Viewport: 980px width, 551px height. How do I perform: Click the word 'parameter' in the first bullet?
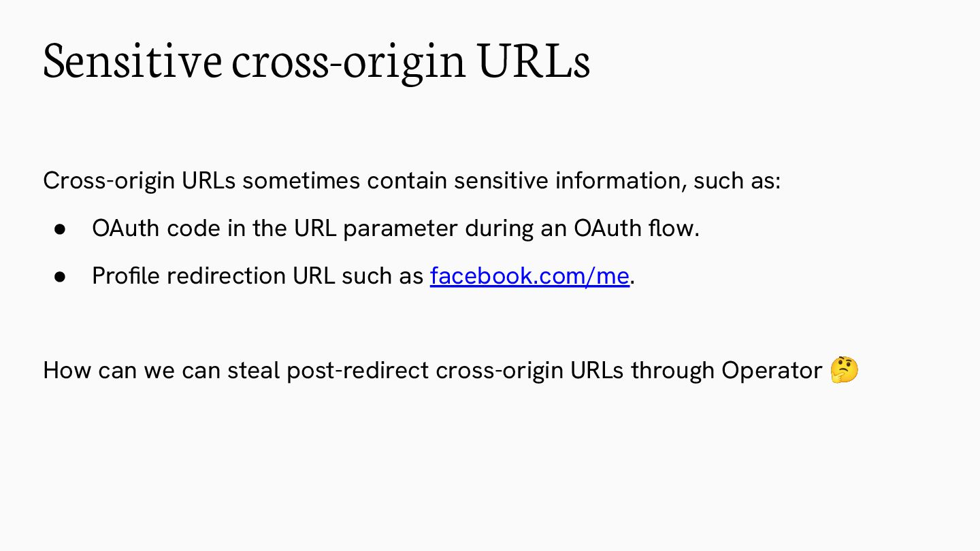(401, 229)
